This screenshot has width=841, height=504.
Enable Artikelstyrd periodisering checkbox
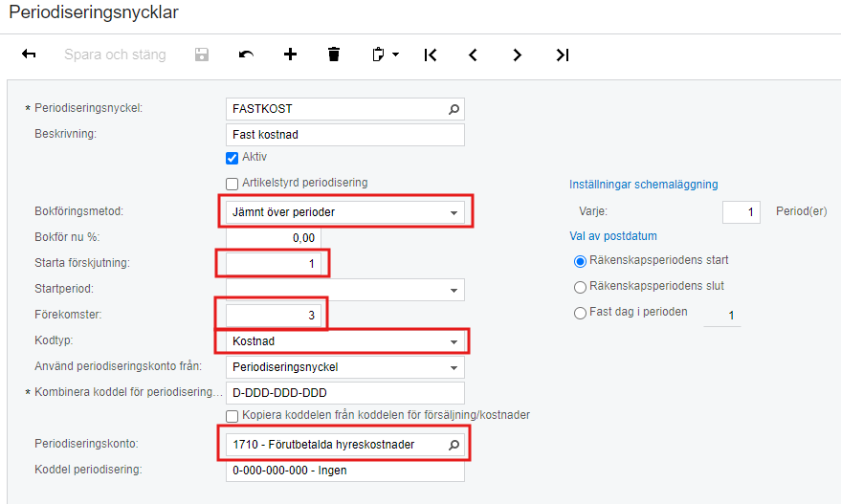tap(232, 184)
